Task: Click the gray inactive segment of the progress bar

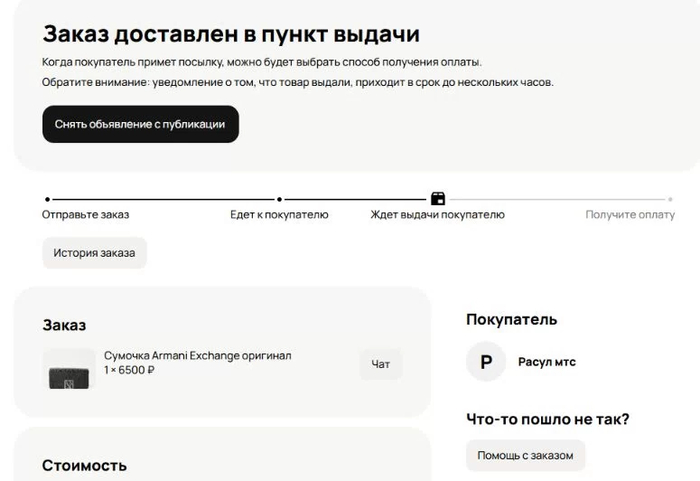Action: coord(560,200)
